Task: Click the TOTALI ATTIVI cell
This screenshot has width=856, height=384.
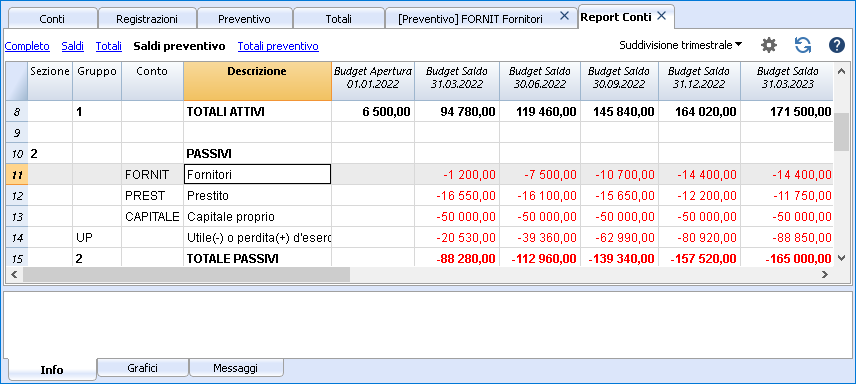Action: [x=257, y=112]
